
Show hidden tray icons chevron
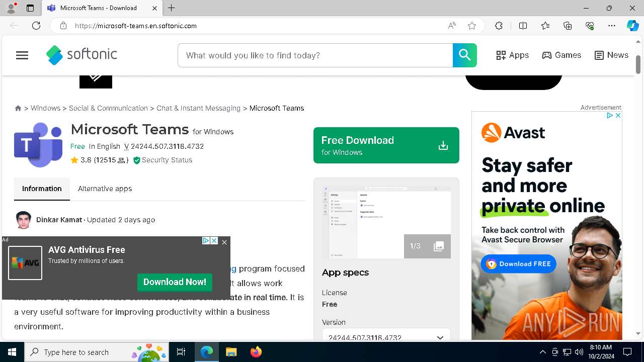(x=542, y=352)
